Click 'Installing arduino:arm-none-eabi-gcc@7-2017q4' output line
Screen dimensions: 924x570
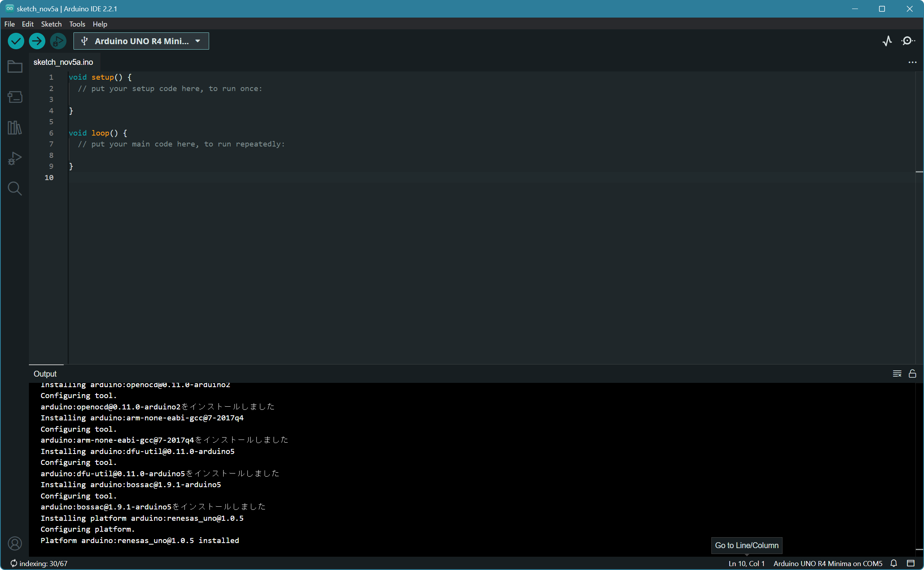coord(142,418)
